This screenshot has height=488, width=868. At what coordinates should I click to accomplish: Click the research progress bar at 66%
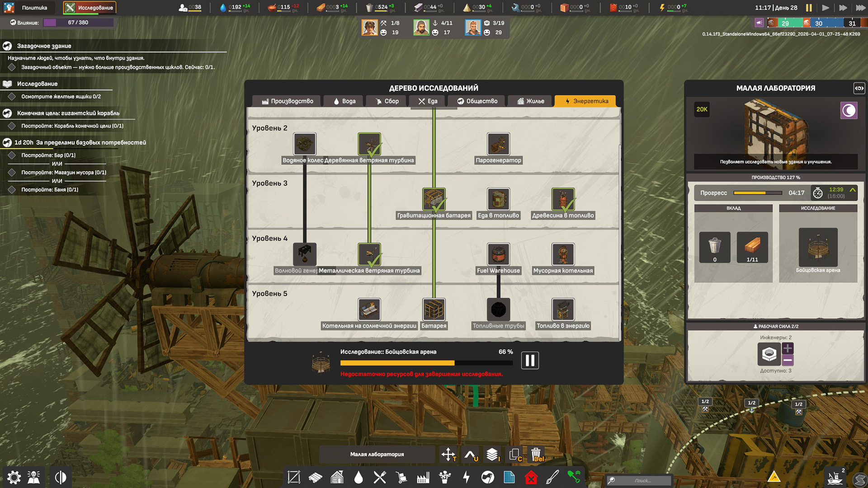point(426,363)
